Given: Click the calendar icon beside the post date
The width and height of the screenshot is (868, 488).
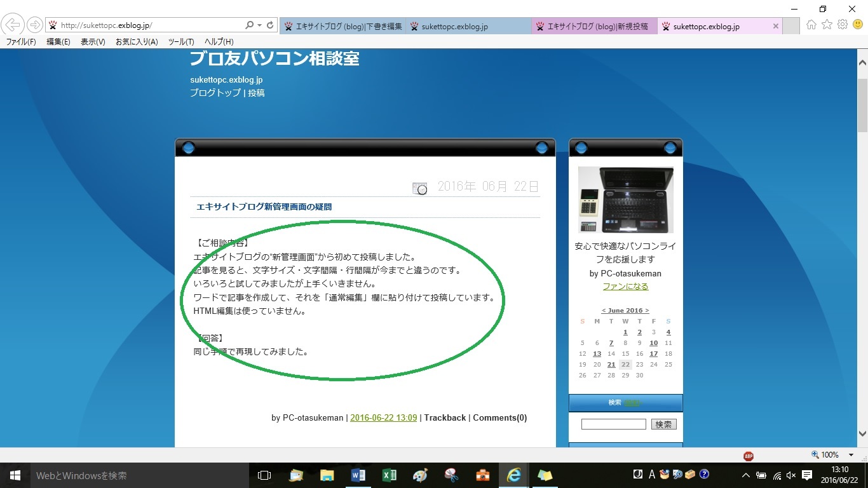Looking at the screenshot, I should point(419,188).
